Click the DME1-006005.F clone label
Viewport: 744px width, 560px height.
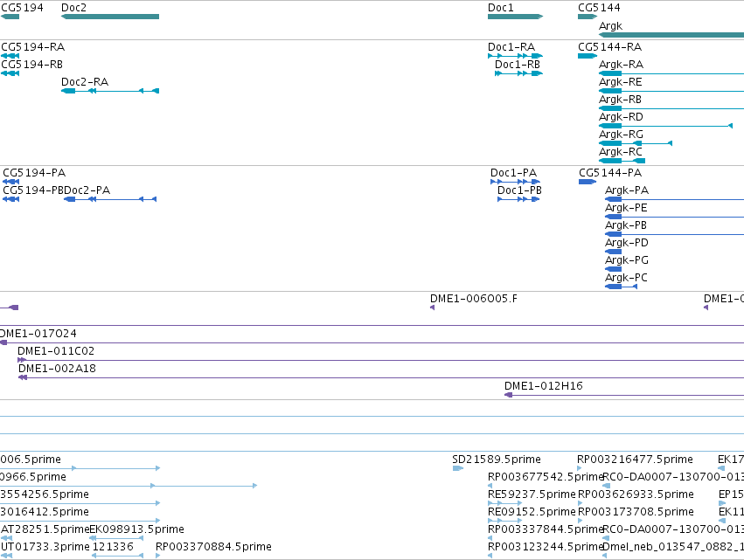click(x=474, y=299)
